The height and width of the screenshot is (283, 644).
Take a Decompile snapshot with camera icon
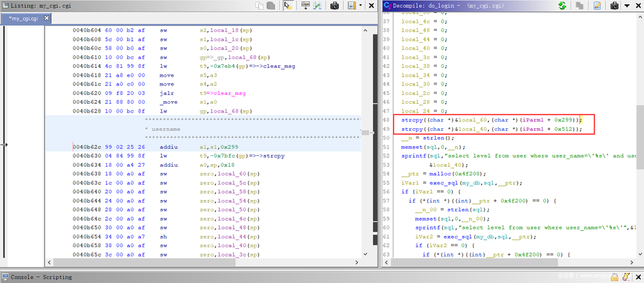coord(614,6)
